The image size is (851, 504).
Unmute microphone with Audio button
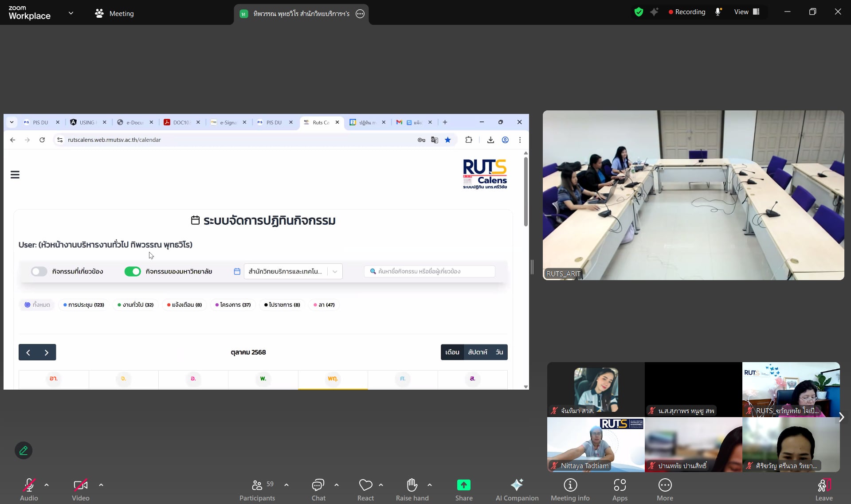click(29, 485)
